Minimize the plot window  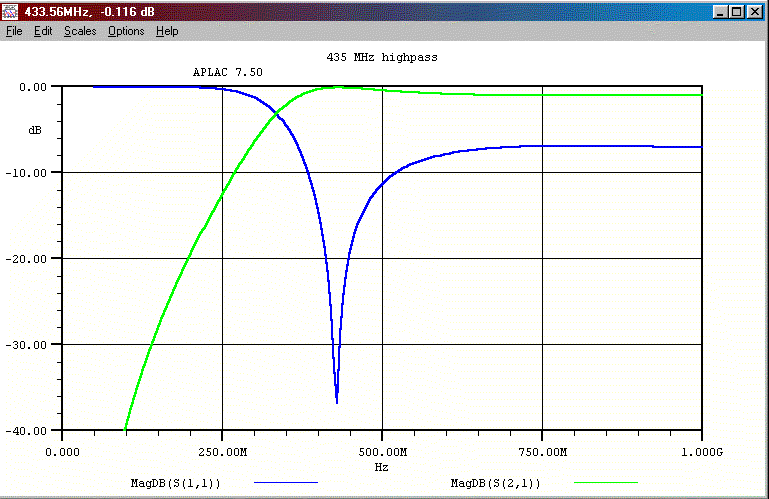tap(719, 12)
